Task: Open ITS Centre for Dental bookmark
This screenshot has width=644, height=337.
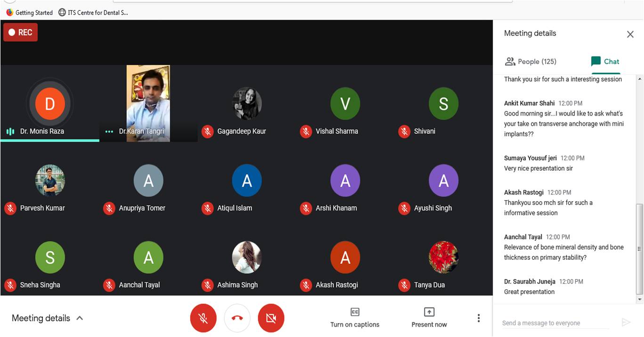Action: (93, 13)
